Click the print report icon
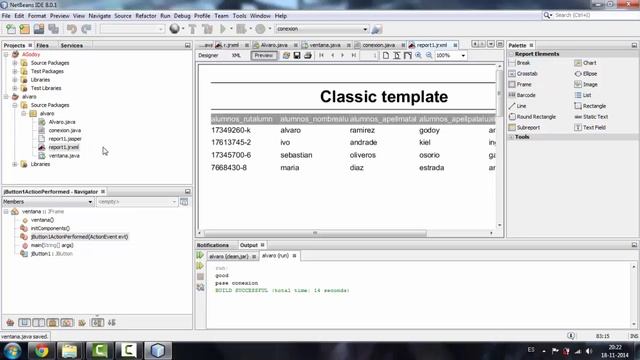Viewport: 640px width, 360px height. [308, 55]
